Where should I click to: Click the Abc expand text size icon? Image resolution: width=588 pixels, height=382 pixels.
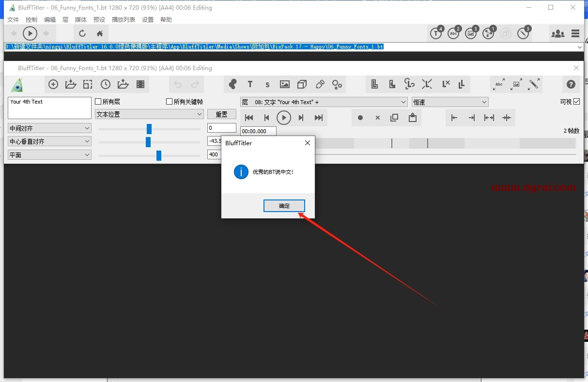pyautogui.click(x=499, y=84)
